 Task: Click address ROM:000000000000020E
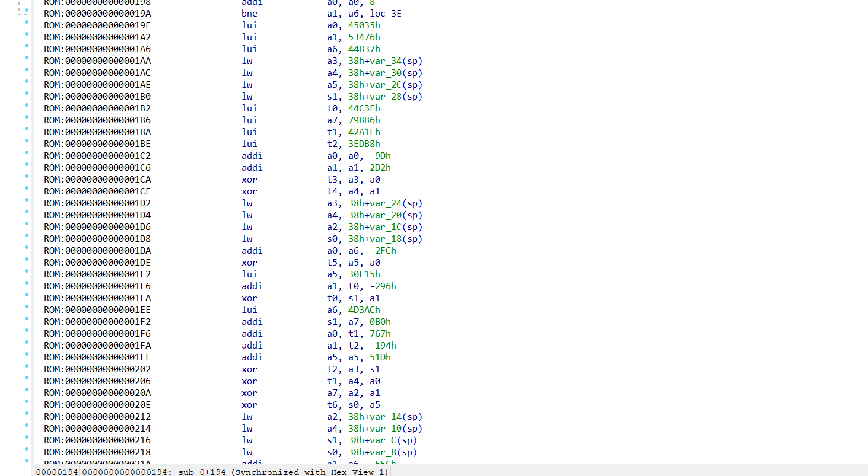(97, 405)
